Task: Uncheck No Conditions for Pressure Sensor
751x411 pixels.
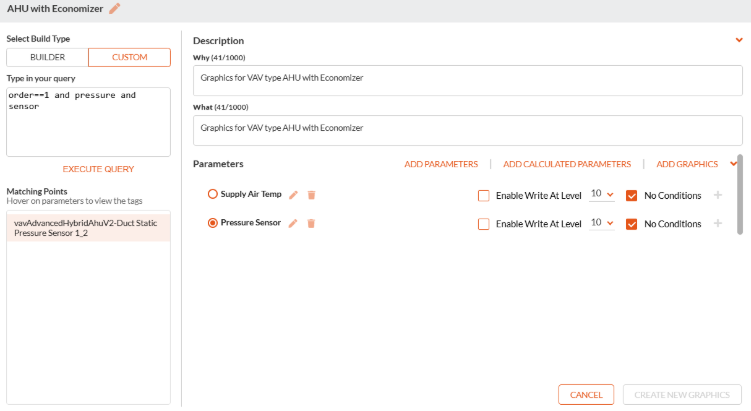Action: pos(631,224)
